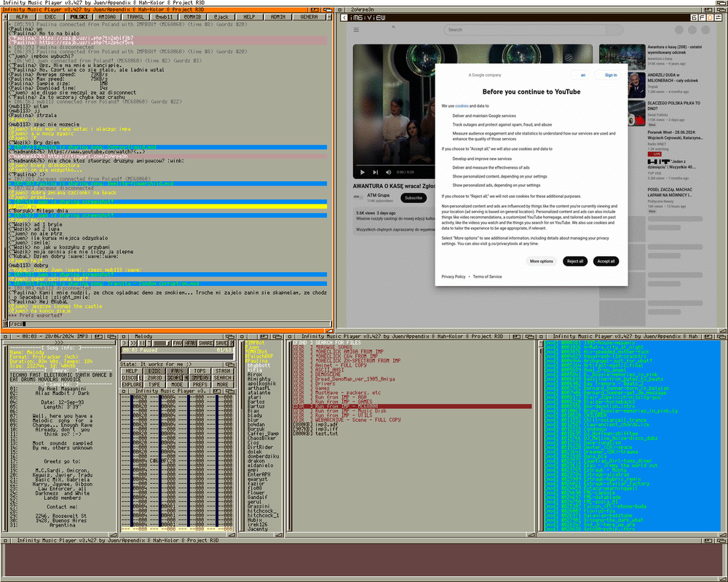Click the Subscribe button under video

point(414,198)
